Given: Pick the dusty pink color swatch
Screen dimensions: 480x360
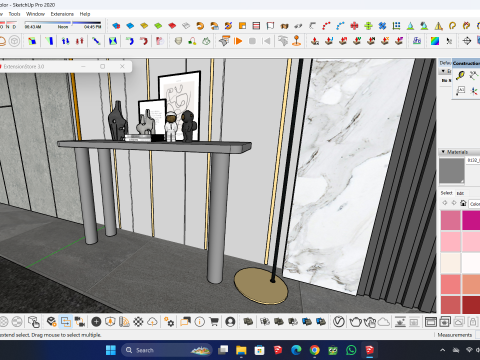Looking at the screenshot, I should [x=450, y=220].
